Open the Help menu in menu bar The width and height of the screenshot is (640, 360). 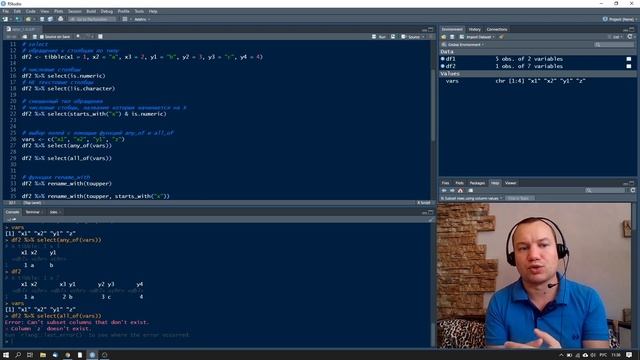[x=153, y=11]
